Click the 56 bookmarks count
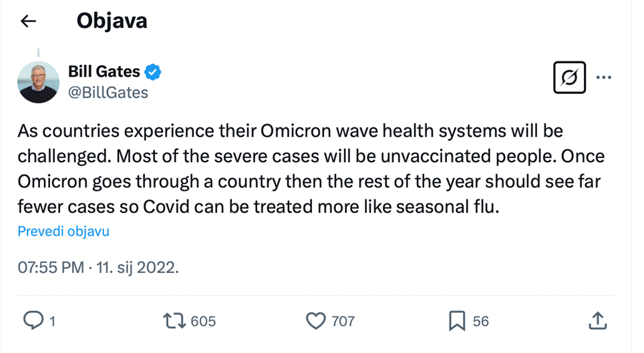The image size is (644, 353). [481, 322]
